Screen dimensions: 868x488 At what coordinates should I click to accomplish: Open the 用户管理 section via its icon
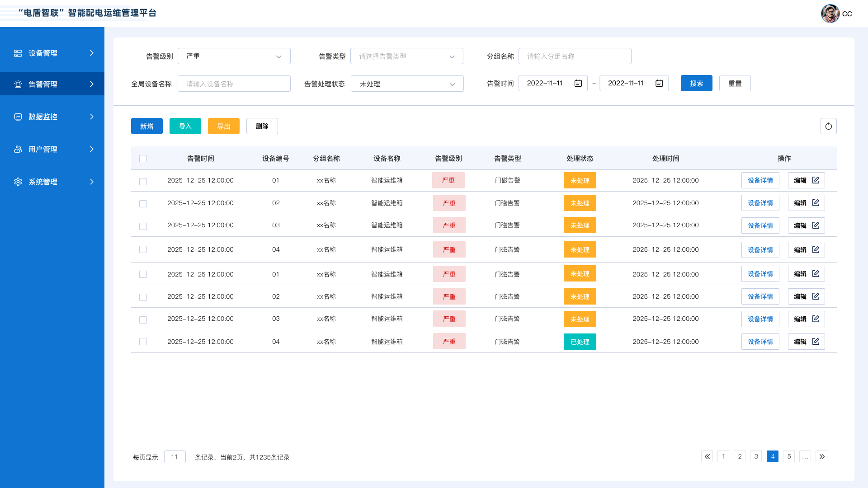[18, 149]
